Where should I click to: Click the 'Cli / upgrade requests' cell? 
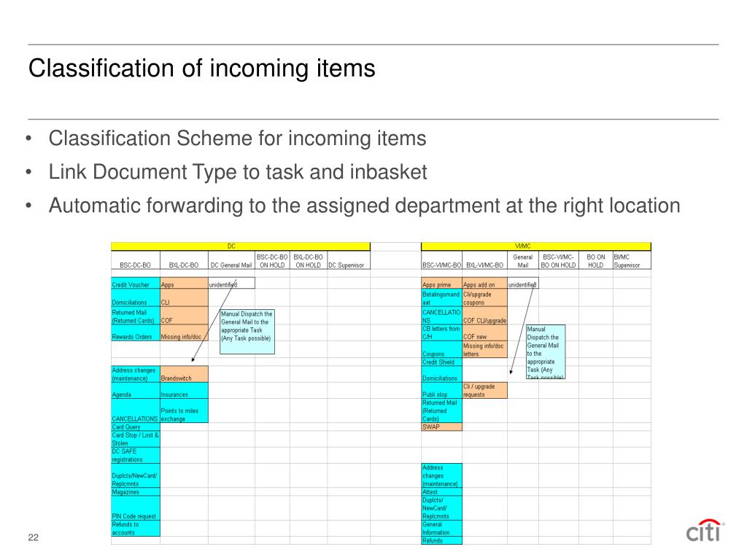pos(484,391)
